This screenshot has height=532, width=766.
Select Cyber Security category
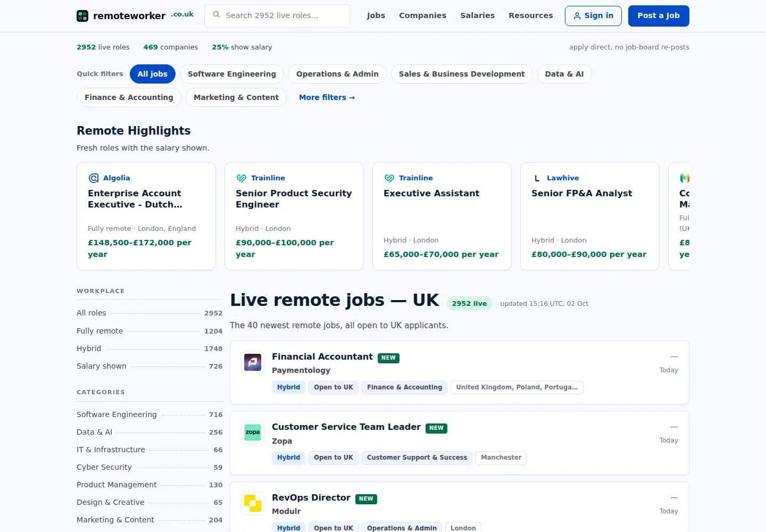(149, 467)
